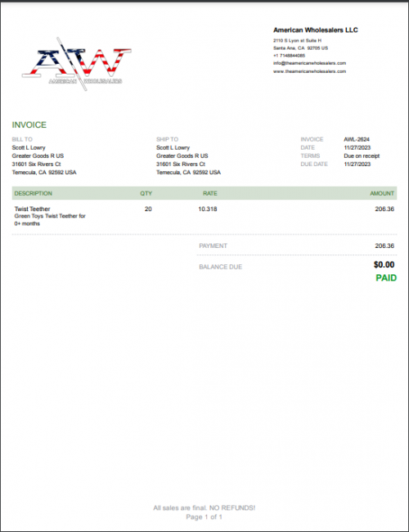409x532 pixels.
Task: Click the DUE DATE value 11/27/2023
Action: click(x=357, y=164)
